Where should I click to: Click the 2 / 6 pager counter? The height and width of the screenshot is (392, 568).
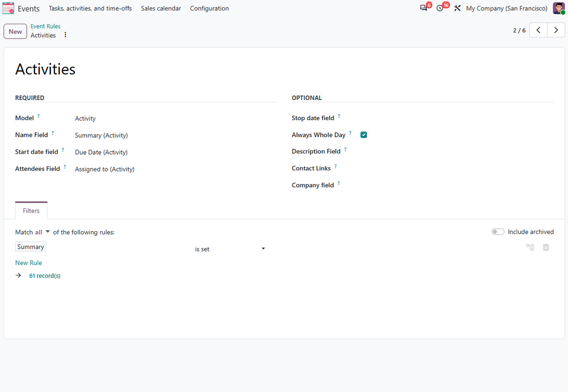(x=519, y=31)
